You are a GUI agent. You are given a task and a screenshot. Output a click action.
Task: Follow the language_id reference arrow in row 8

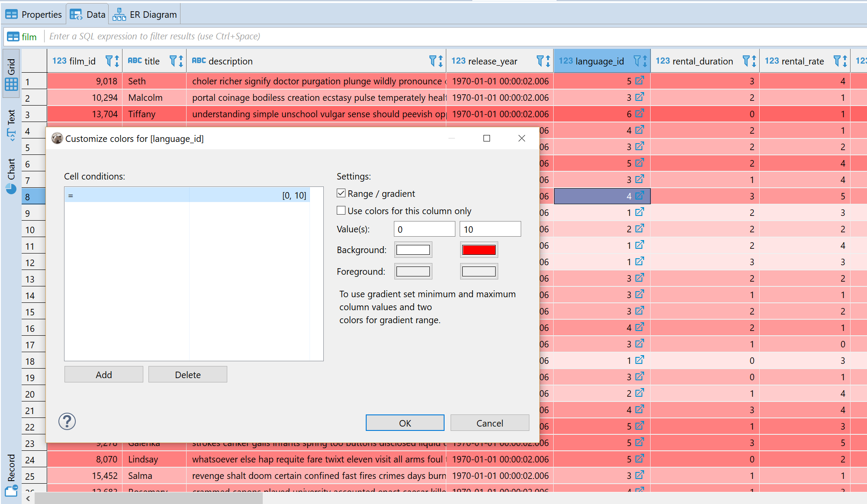pos(639,196)
